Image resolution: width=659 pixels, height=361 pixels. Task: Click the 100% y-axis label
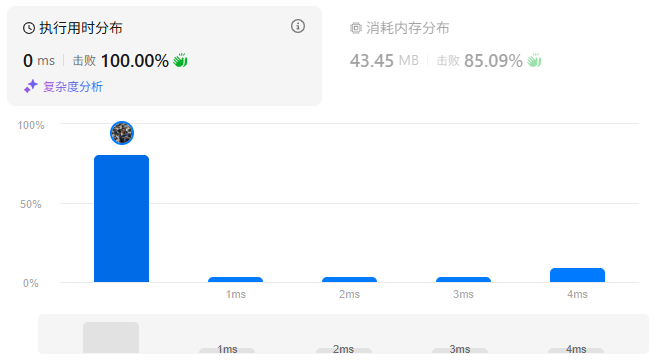point(31,125)
